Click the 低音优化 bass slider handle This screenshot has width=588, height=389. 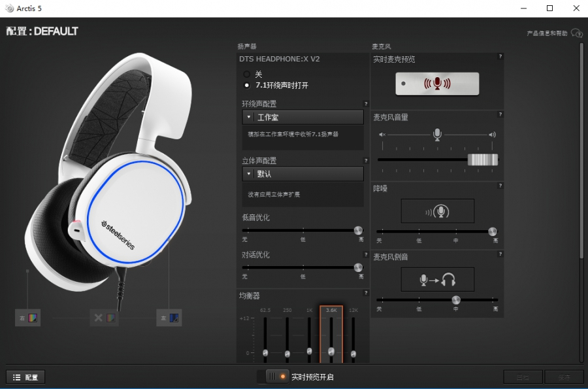coord(358,230)
